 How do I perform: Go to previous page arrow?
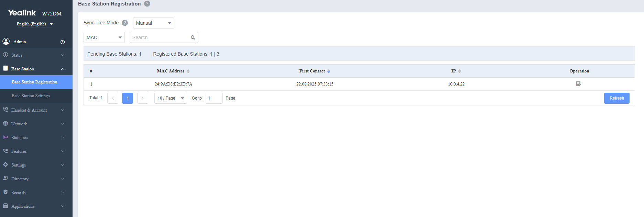click(113, 98)
